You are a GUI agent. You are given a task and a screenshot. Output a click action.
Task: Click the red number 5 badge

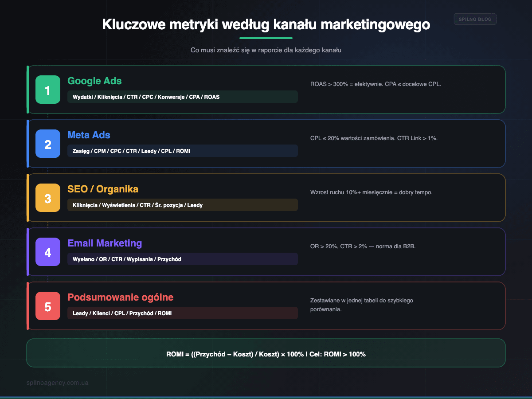[x=48, y=306]
